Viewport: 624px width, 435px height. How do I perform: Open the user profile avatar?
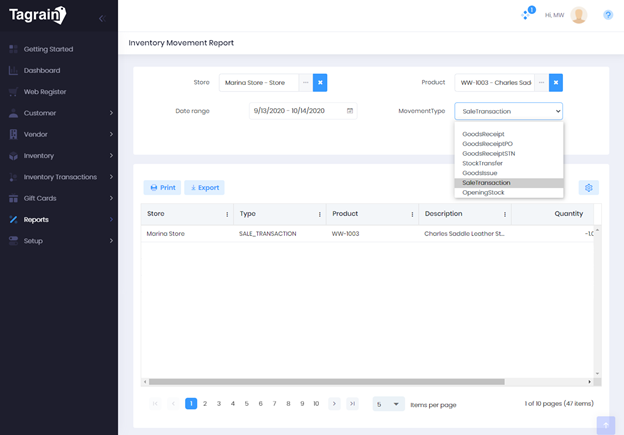click(x=579, y=15)
